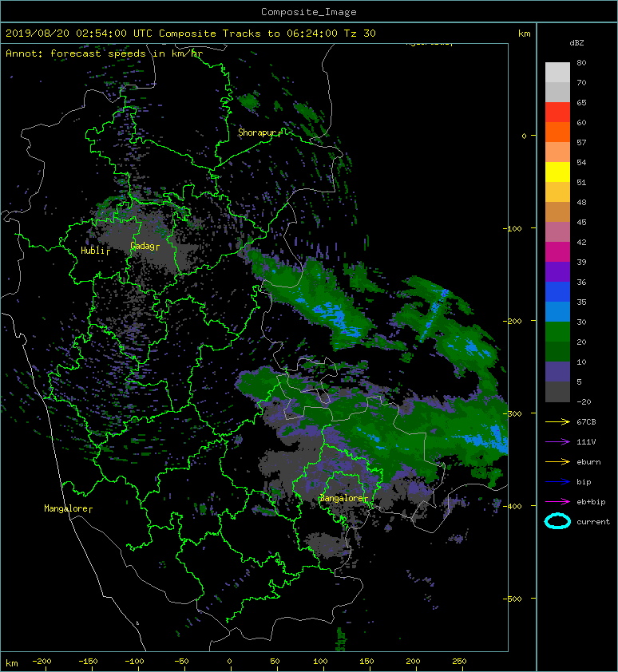Click the 'forecast speeds in km/hr' annotation
Viewport: 618px width, 672px height.
(126, 53)
